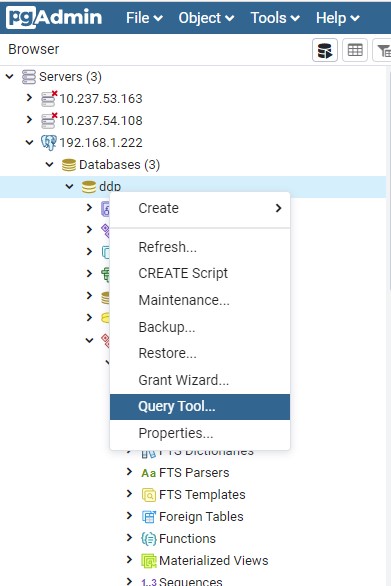Click the Servers group icon
Screen dimensions: 391x586
(x=28, y=77)
